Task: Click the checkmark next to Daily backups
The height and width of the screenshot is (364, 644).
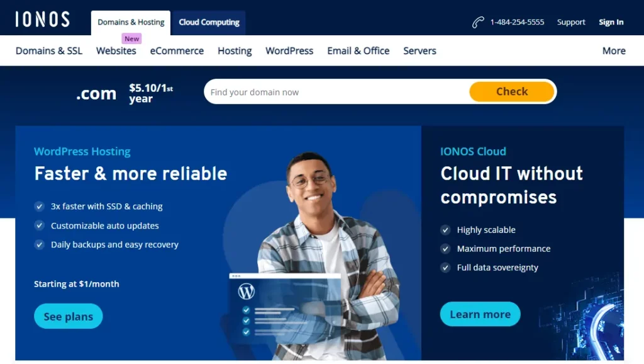Action: point(39,245)
